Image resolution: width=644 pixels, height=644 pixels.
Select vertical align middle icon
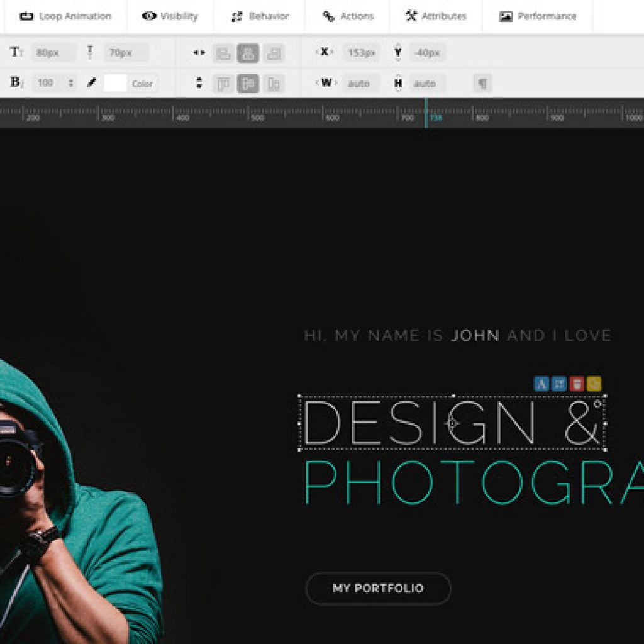248,84
